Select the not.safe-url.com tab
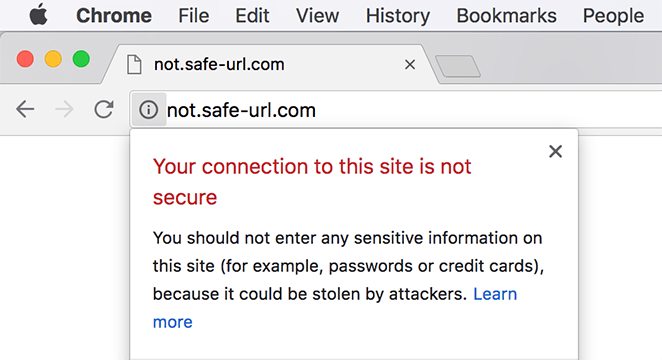The image size is (662, 360). [x=270, y=65]
